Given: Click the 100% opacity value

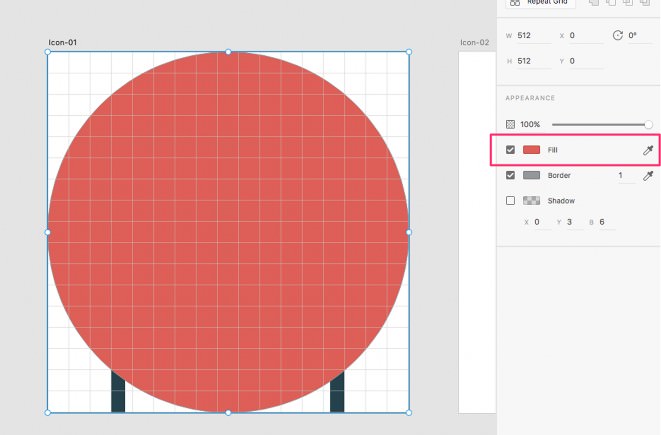Looking at the screenshot, I should pyautogui.click(x=530, y=124).
